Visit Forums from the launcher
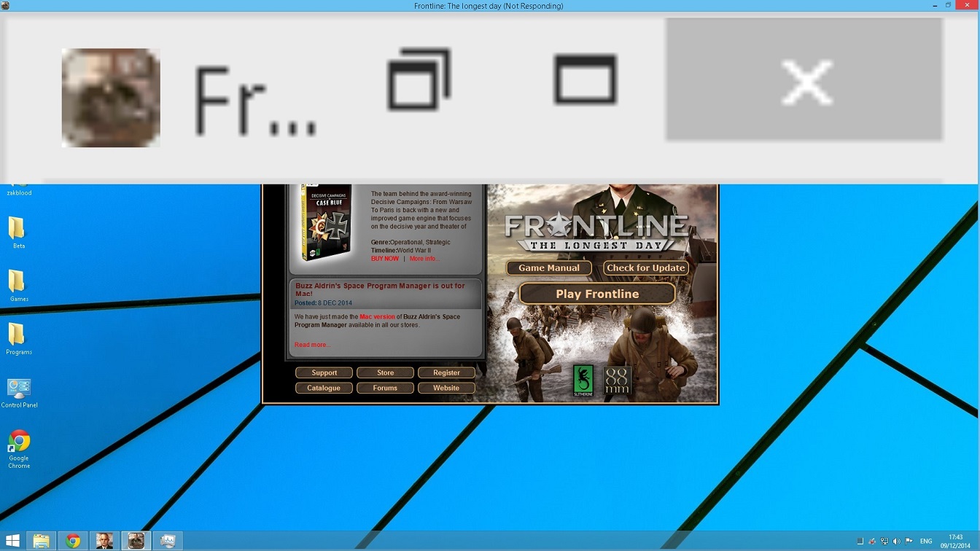The image size is (980, 551). pos(385,388)
